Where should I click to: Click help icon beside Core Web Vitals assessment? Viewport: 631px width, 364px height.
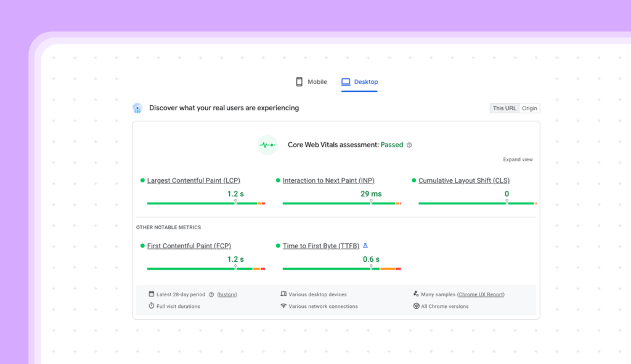click(x=409, y=145)
